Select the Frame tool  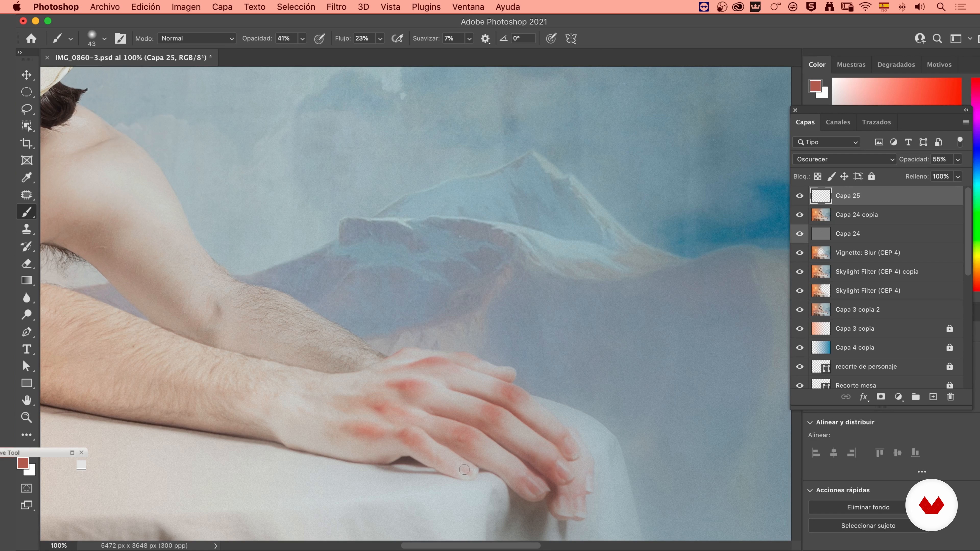click(x=26, y=160)
